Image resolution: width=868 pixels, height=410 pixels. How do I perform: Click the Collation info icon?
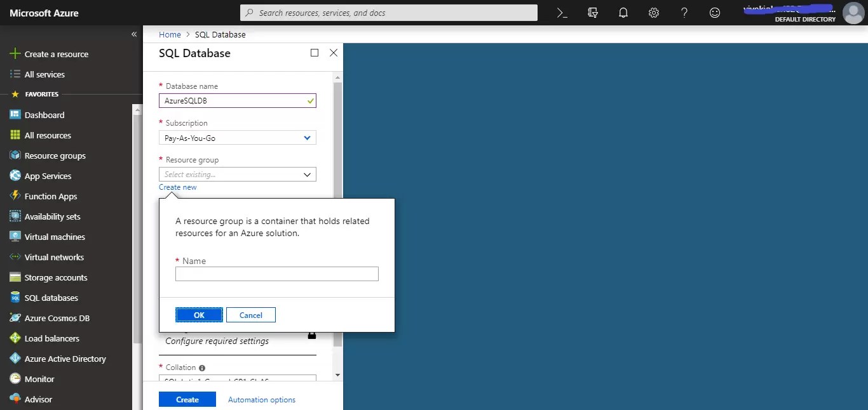point(201,367)
